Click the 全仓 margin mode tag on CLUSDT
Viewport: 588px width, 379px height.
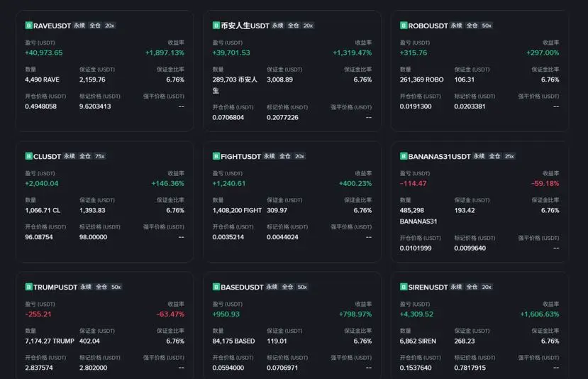click(85, 156)
